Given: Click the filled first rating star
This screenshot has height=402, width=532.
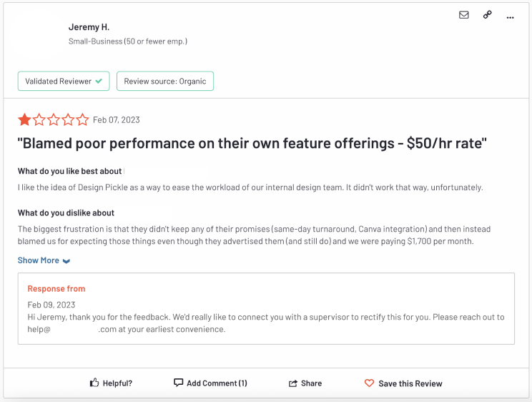Looking at the screenshot, I should (24, 120).
